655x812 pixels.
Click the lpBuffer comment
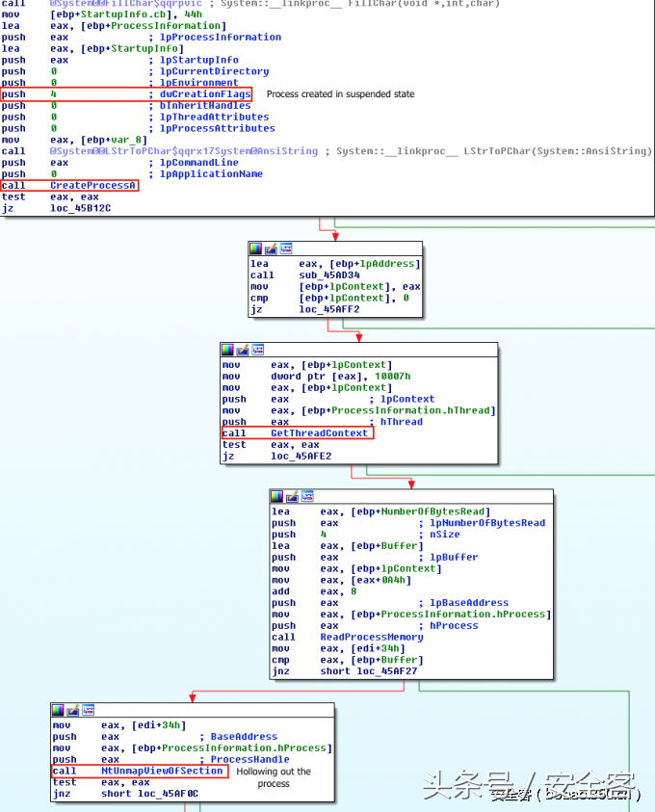454,557
